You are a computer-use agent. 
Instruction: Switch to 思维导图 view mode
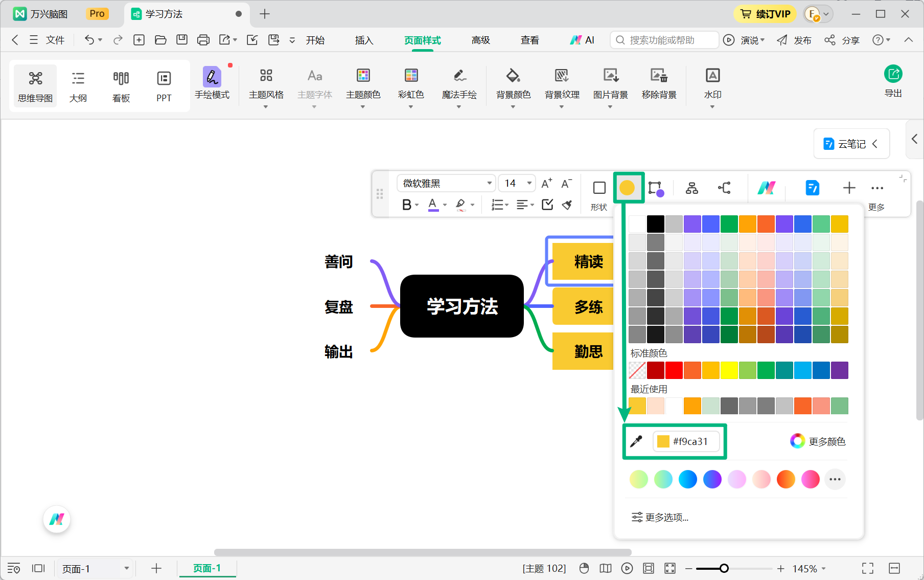(x=35, y=86)
